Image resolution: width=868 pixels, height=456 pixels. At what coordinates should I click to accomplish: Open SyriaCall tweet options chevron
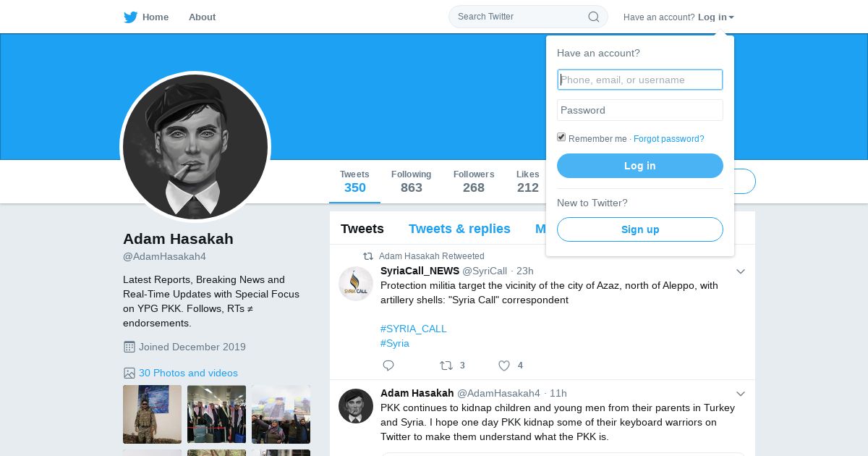coord(740,271)
